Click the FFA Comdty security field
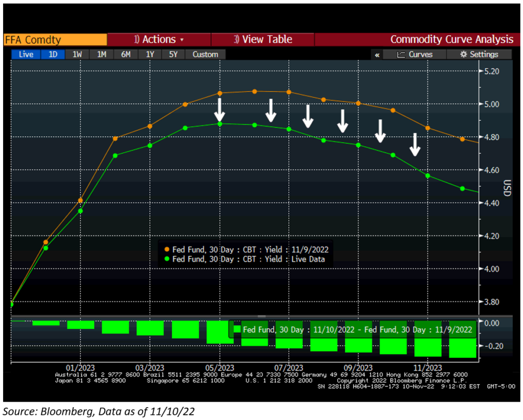 (x=55, y=39)
